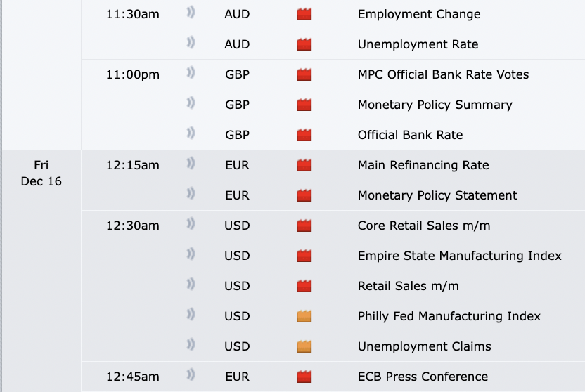Click the GBP currency label for Official Bank Rate
Image resolution: width=585 pixels, height=392 pixels.
(x=237, y=135)
